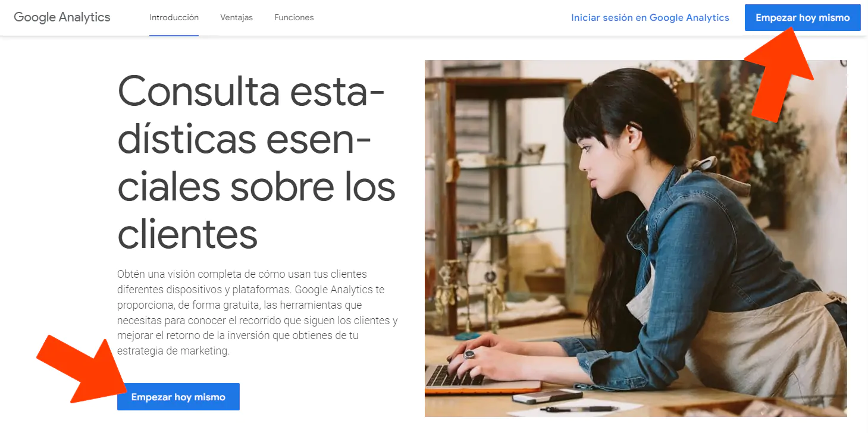
Task: Click Empezar hoy mismo below the paragraph
Action: coord(178,397)
